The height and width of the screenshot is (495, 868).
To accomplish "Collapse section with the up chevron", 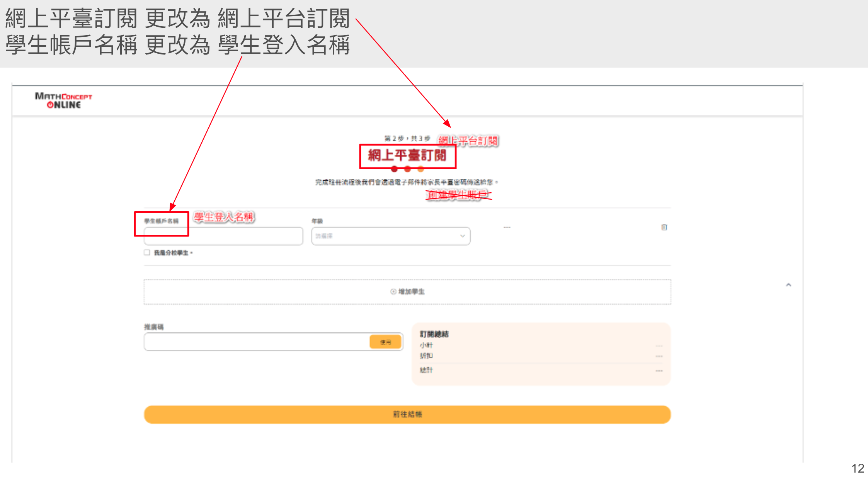I will point(788,285).
